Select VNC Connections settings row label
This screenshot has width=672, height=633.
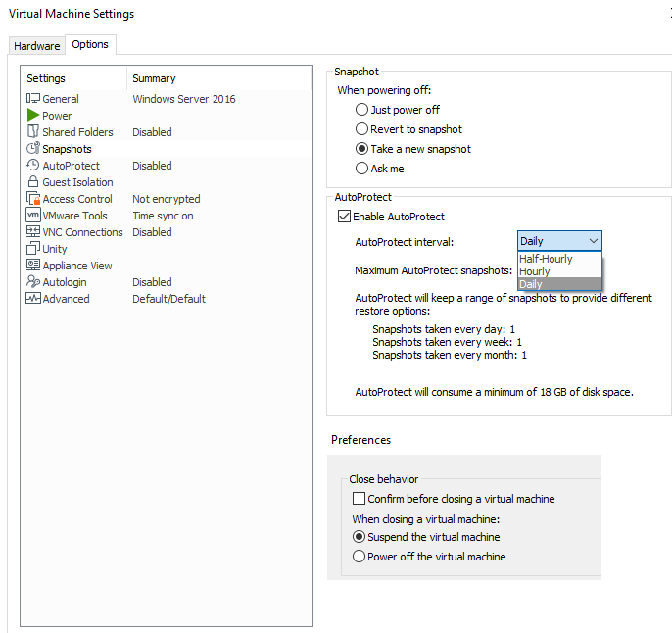point(82,232)
